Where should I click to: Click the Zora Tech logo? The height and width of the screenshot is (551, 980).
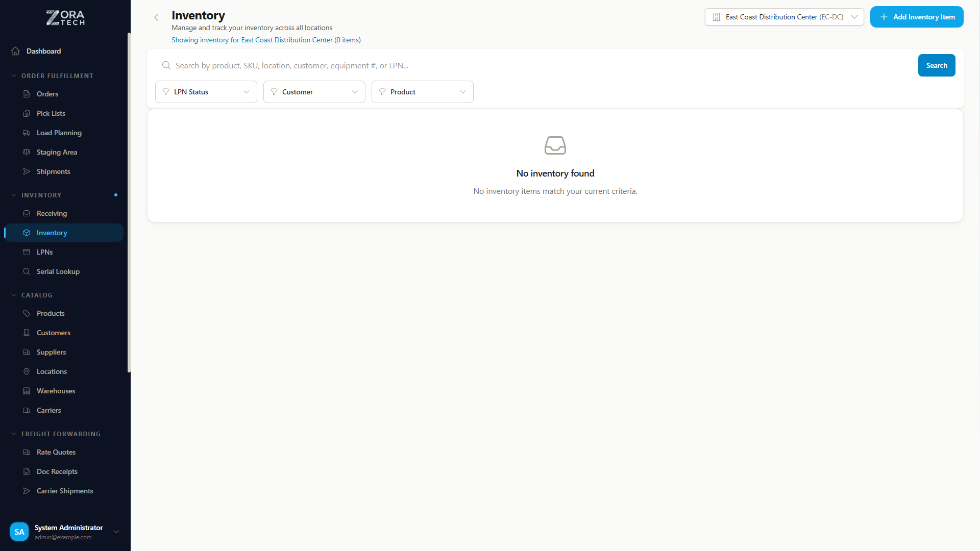click(x=65, y=18)
